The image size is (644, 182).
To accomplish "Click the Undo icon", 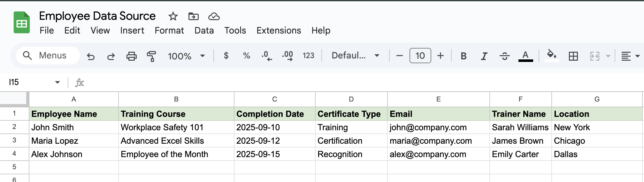I will 91,56.
